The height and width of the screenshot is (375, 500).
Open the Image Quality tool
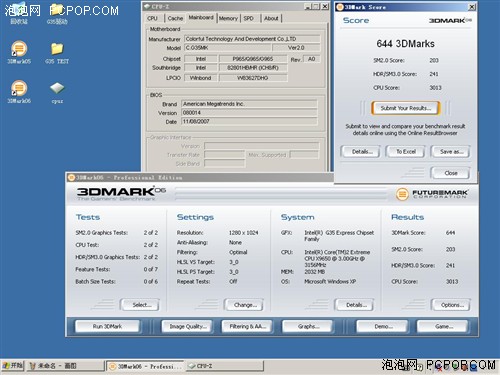[187, 326]
